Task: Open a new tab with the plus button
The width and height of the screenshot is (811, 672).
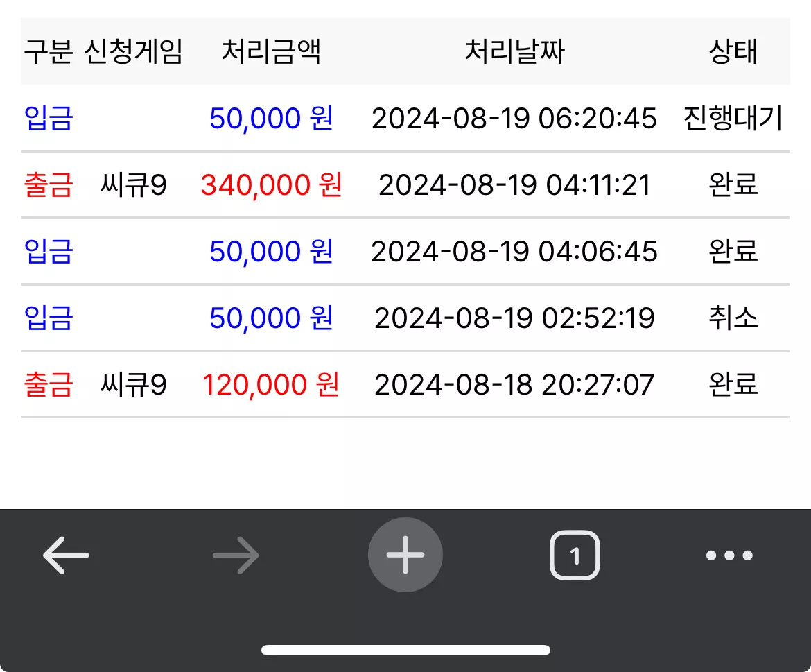Action: pos(405,555)
